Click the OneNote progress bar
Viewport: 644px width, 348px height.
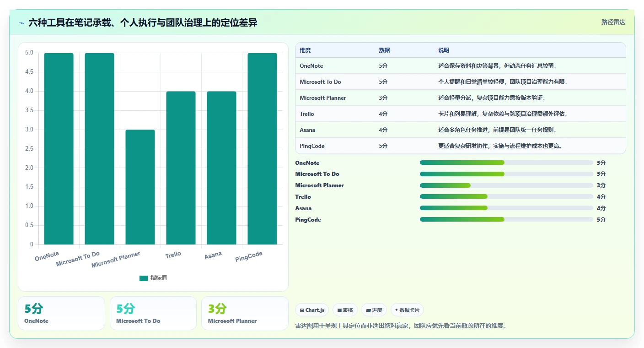[506, 163]
